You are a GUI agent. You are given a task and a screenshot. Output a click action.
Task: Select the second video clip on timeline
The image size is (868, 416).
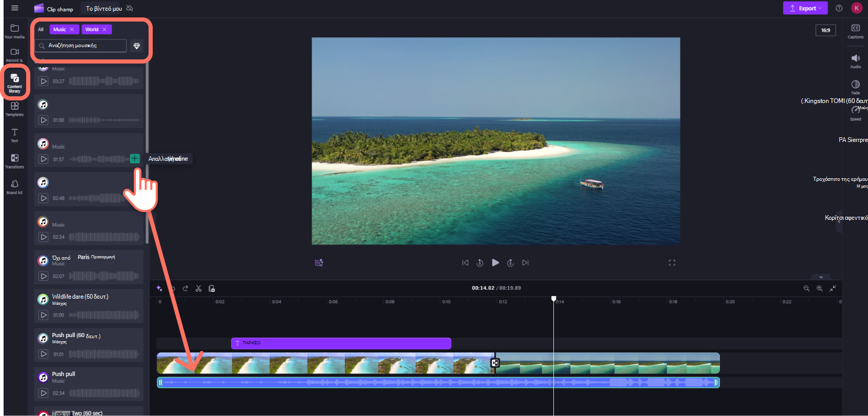click(x=607, y=363)
